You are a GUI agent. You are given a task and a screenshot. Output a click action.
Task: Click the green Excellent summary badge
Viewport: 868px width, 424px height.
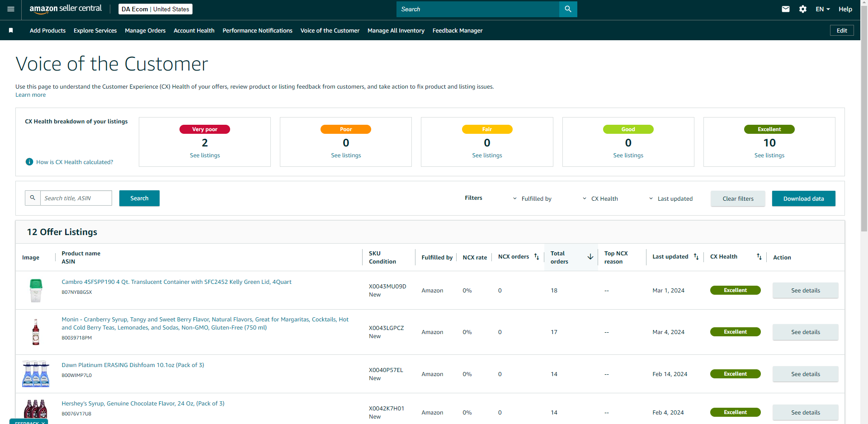coord(769,129)
